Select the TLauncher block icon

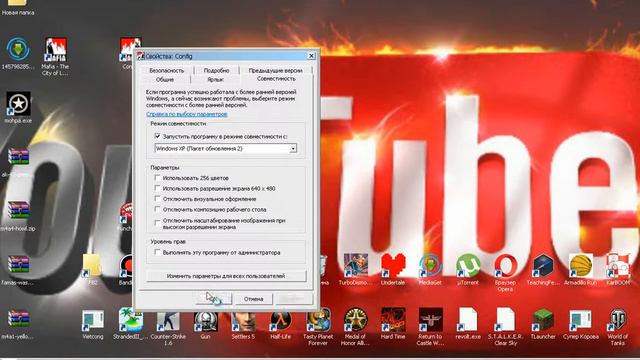(x=543, y=320)
